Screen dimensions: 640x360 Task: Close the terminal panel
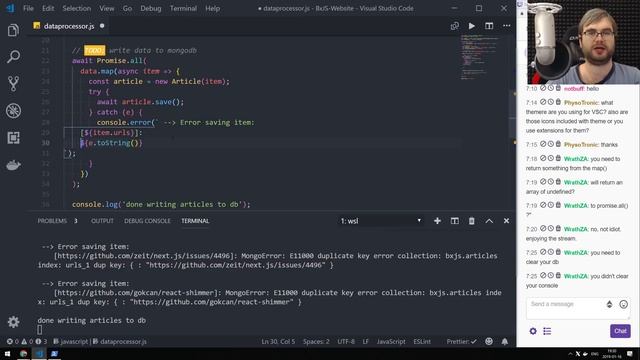506,221
